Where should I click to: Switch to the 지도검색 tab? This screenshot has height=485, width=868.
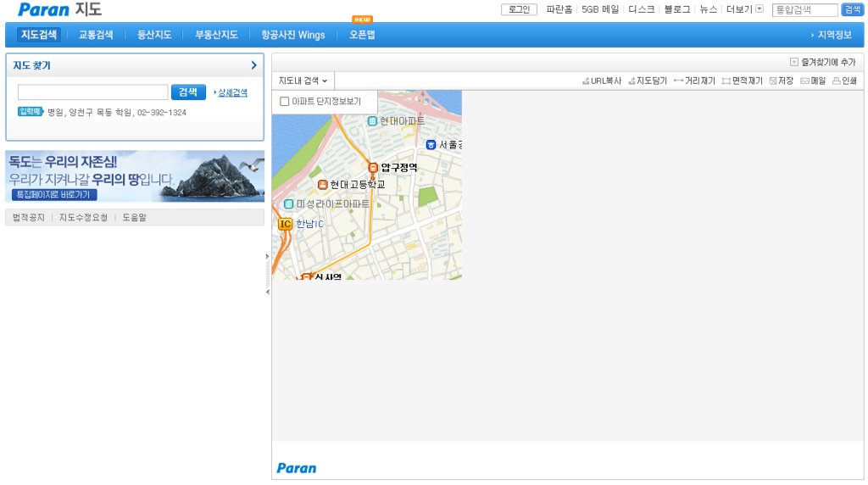[39, 34]
